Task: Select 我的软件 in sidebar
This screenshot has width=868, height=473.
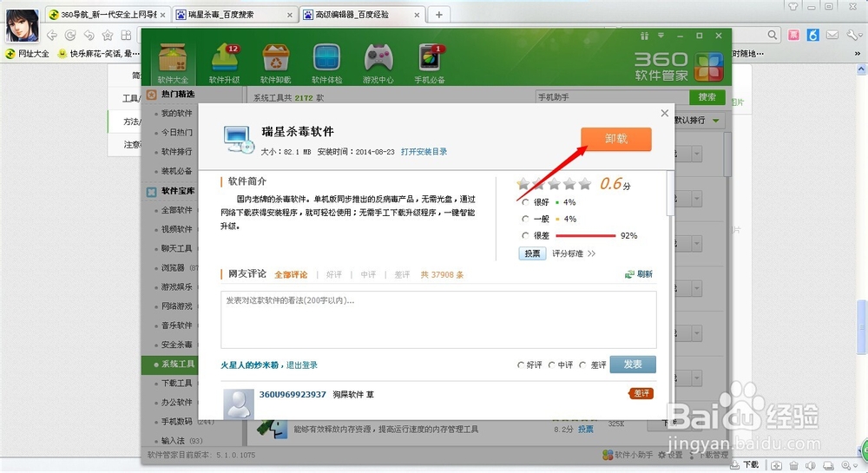Action: tap(176, 113)
